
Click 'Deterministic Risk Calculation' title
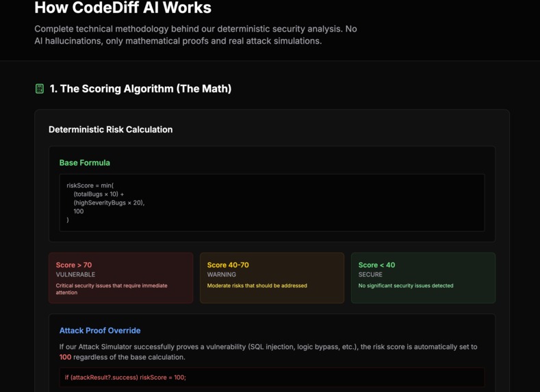(x=111, y=129)
